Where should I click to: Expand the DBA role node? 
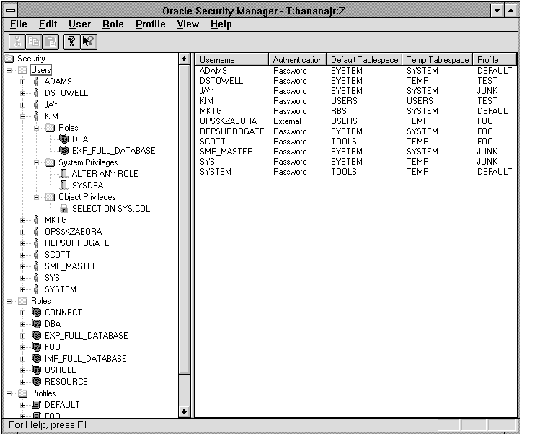[23, 324]
